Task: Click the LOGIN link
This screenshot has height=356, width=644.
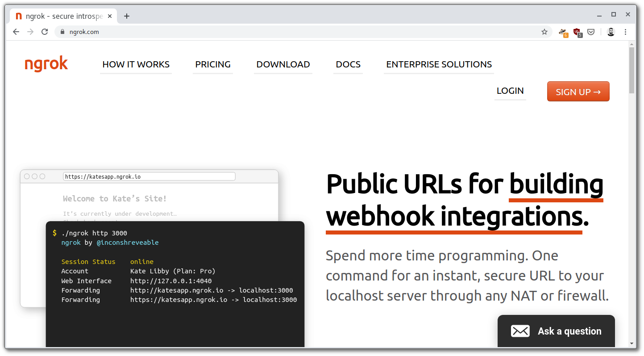Action: pyautogui.click(x=510, y=91)
